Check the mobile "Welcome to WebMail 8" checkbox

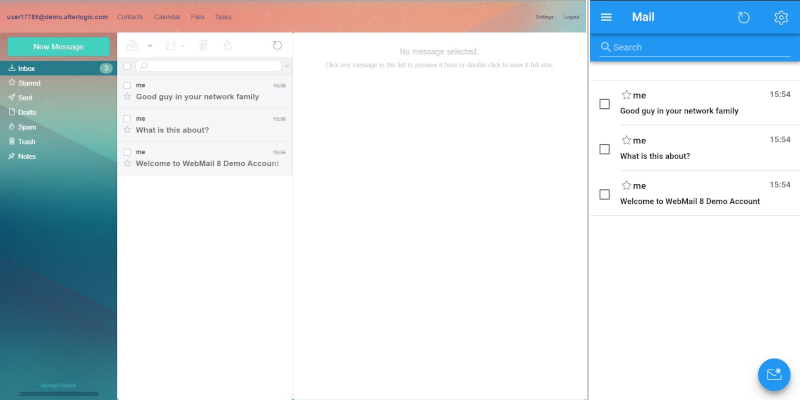[x=605, y=194]
